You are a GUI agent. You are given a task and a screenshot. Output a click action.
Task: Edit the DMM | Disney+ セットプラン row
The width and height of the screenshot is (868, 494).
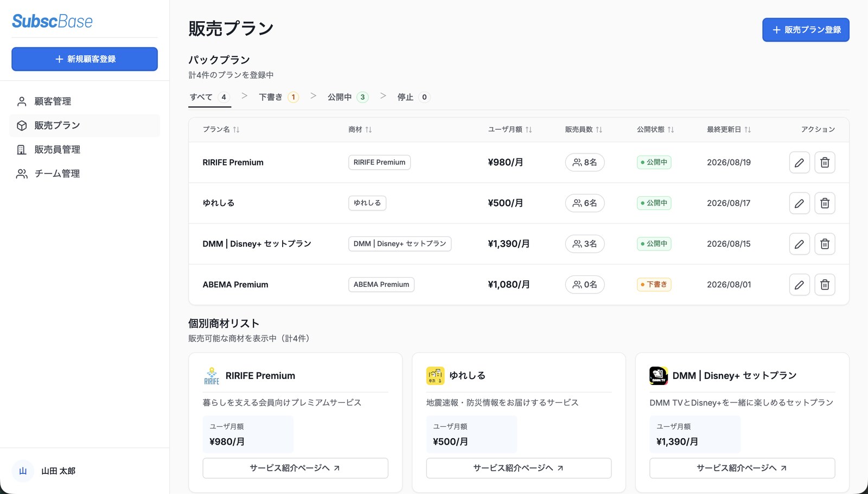(x=799, y=243)
